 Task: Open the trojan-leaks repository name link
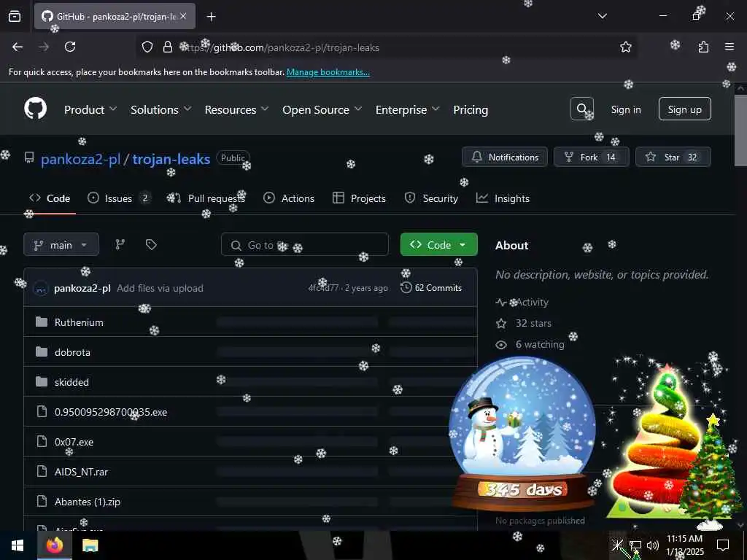click(171, 158)
